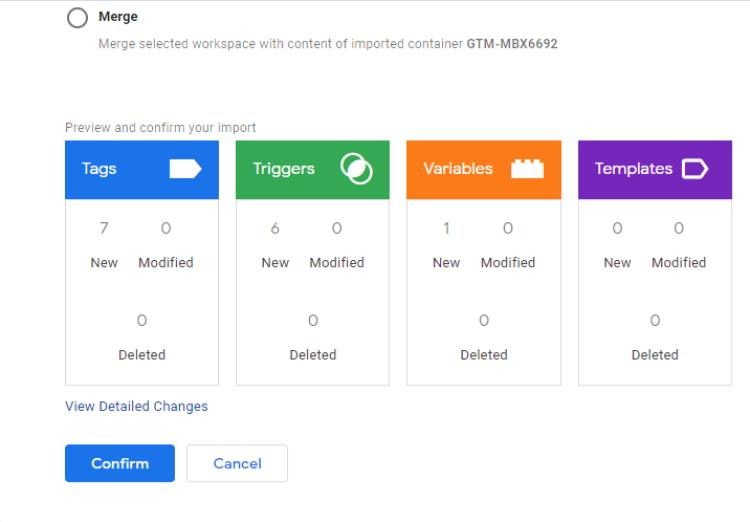Open the View Detailed Changes link

click(136, 407)
